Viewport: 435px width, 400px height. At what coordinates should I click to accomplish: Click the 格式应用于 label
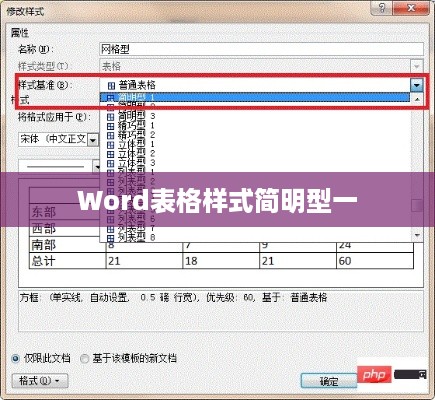click(54, 117)
